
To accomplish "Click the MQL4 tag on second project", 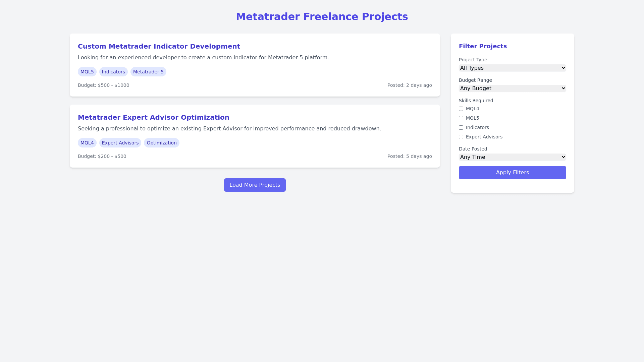I will point(87,143).
